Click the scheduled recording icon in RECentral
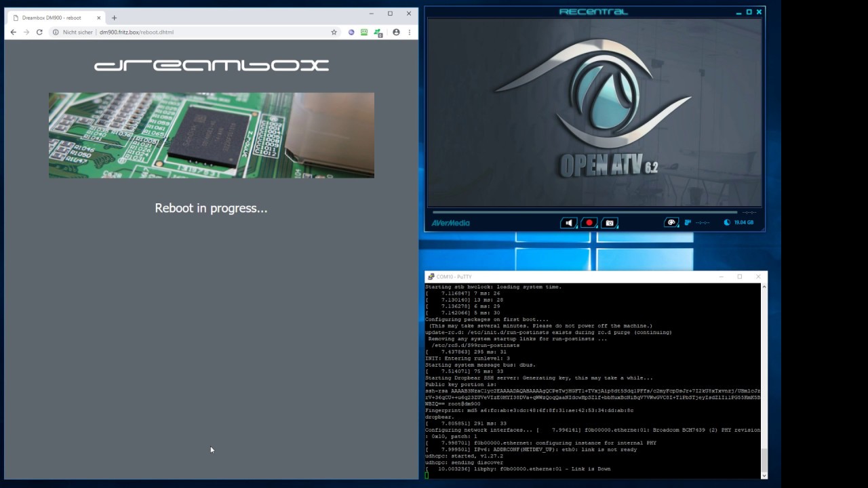The height and width of the screenshot is (488, 868). pyautogui.click(x=688, y=222)
